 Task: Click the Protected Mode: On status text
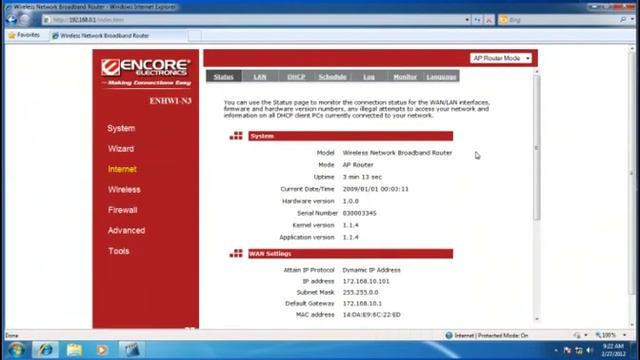coord(503,336)
